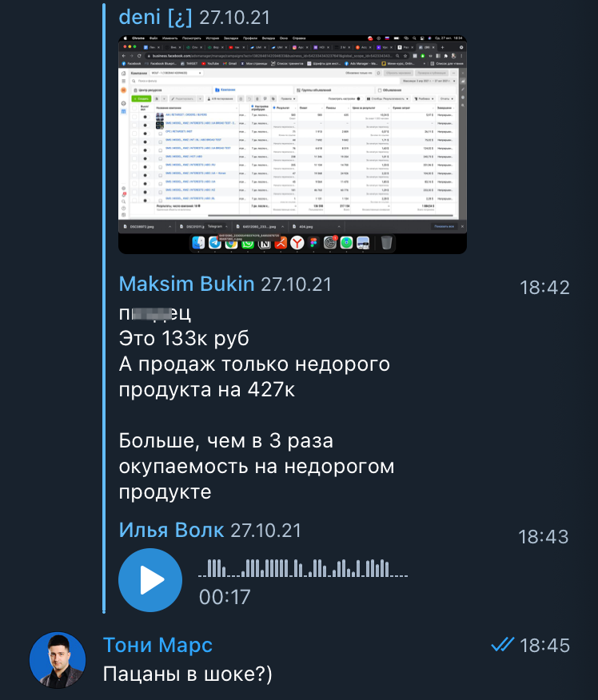Click the green Создать button
Screen dimensions: 598x700
click(x=142, y=98)
